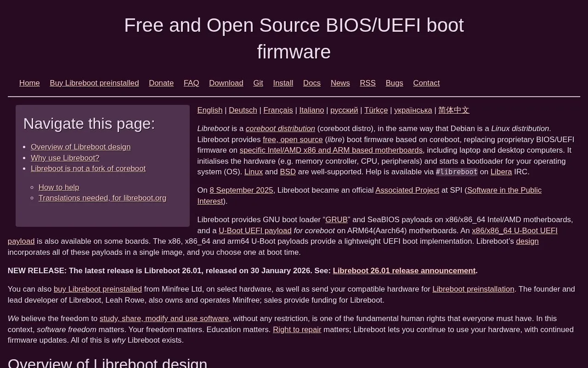
Task: Open the Associated Project link
Action: (407, 190)
